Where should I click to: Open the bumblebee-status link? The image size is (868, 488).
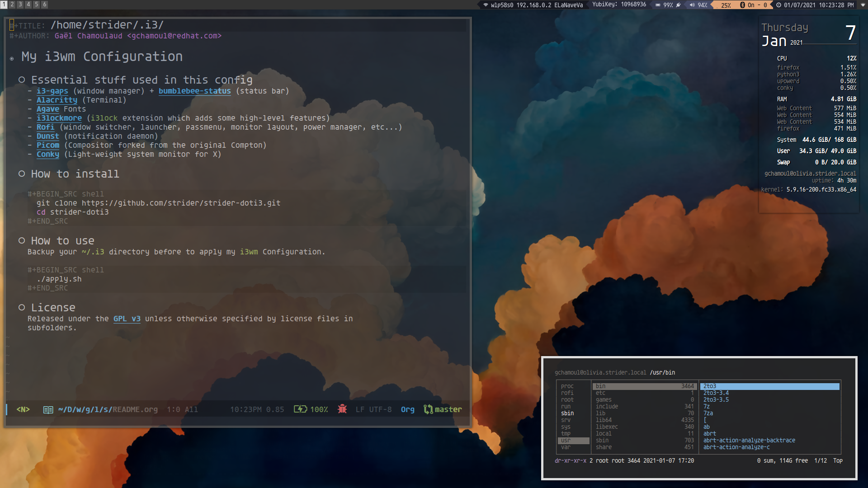point(195,91)
